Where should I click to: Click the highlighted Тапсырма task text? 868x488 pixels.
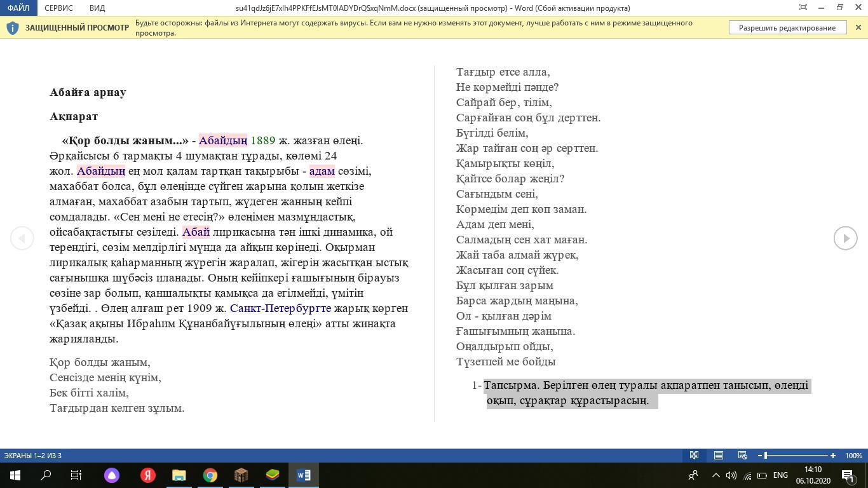pos(647,393)
